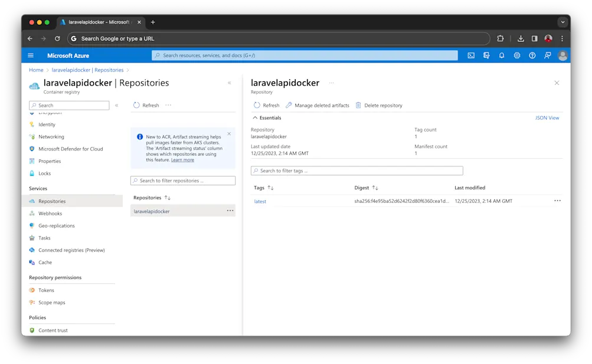Click the sha256 digest value
This screenshot has width=592, height=364.
click(402, 201)
